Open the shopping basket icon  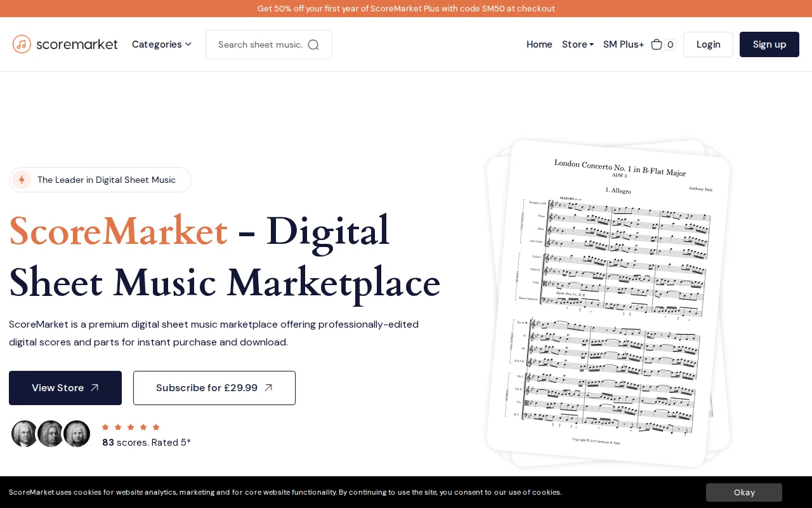click(x=657, y=44)
